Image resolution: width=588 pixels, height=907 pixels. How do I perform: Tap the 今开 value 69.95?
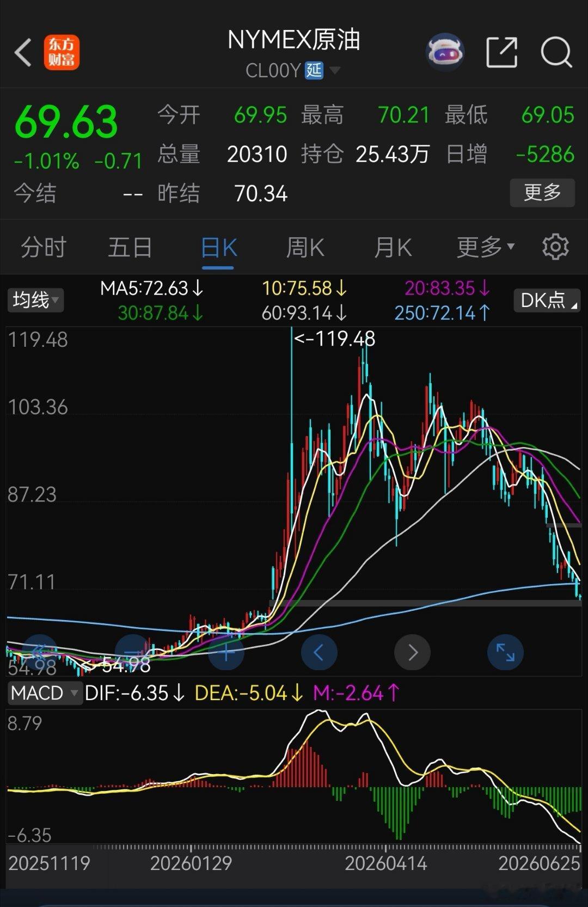(x=260, y=115)
